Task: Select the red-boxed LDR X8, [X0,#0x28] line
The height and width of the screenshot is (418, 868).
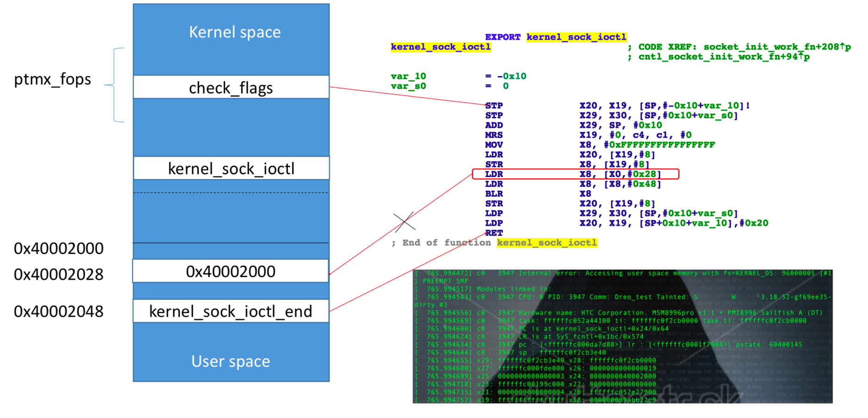Action: (x=576, y=174)
